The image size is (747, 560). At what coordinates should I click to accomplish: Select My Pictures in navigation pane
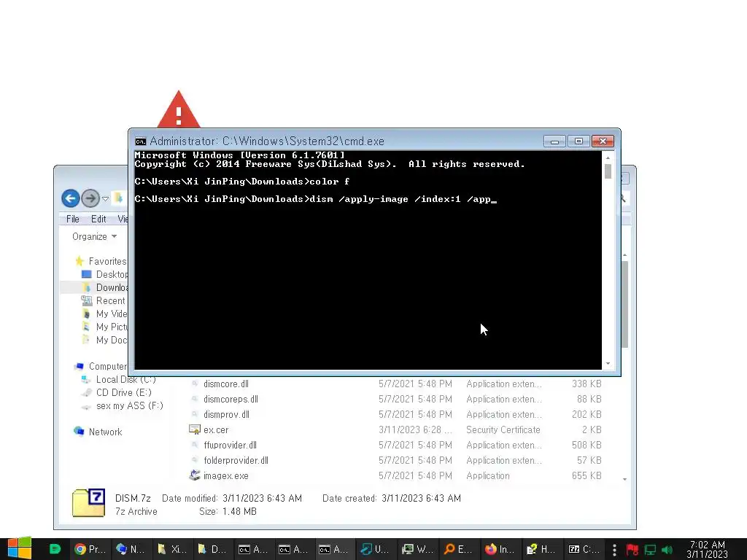[105, 327]
